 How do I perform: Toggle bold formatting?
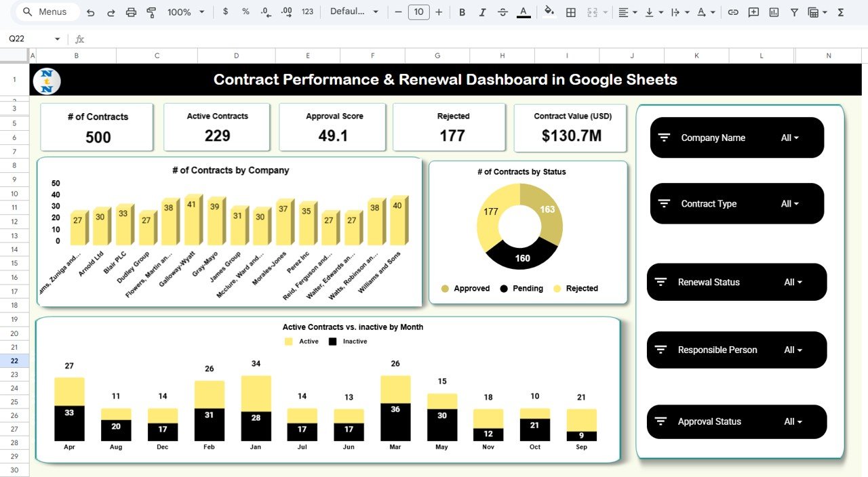click(x=462, y=12)
